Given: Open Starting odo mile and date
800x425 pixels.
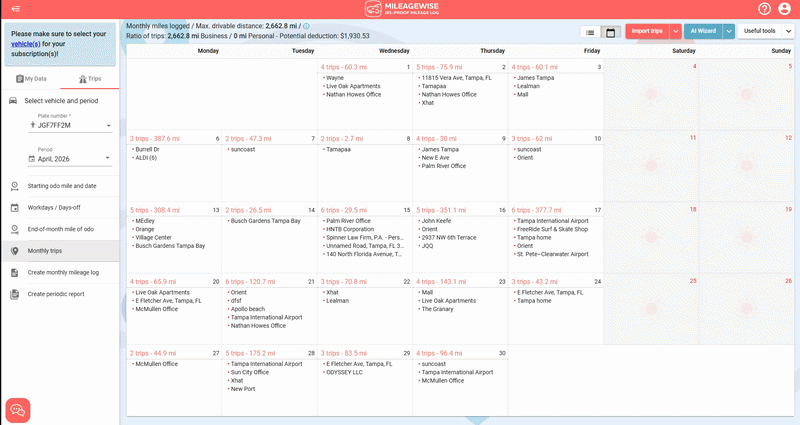Looking at the screenshot, I should [x=62, y=186].
